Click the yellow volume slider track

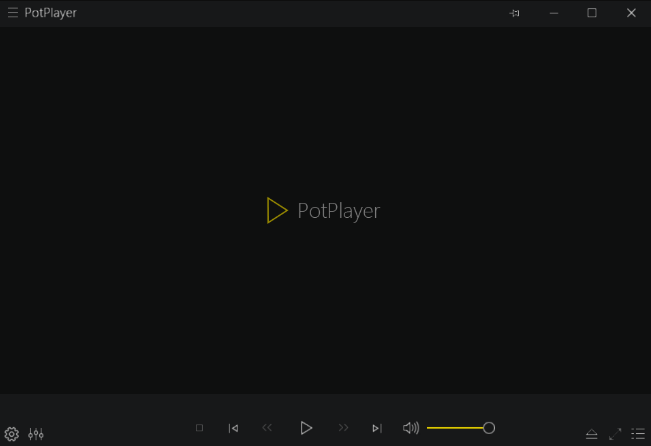pos(455,428)
